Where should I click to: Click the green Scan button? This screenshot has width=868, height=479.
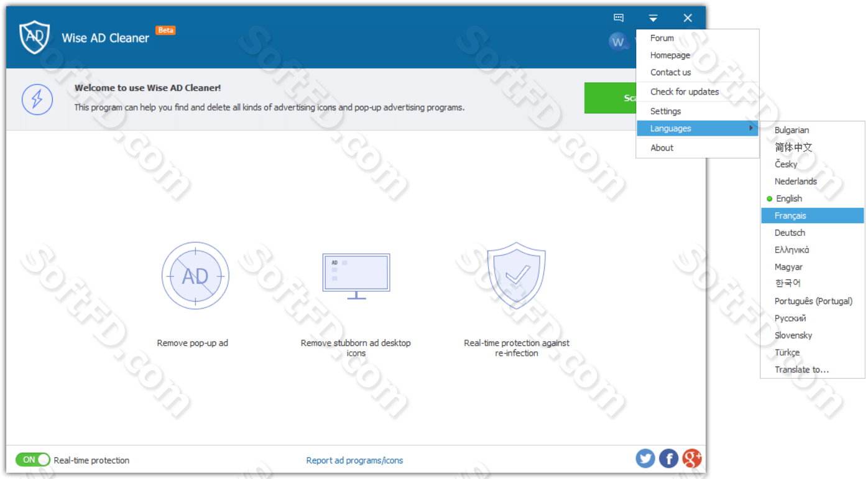click(x=611, y=98)
